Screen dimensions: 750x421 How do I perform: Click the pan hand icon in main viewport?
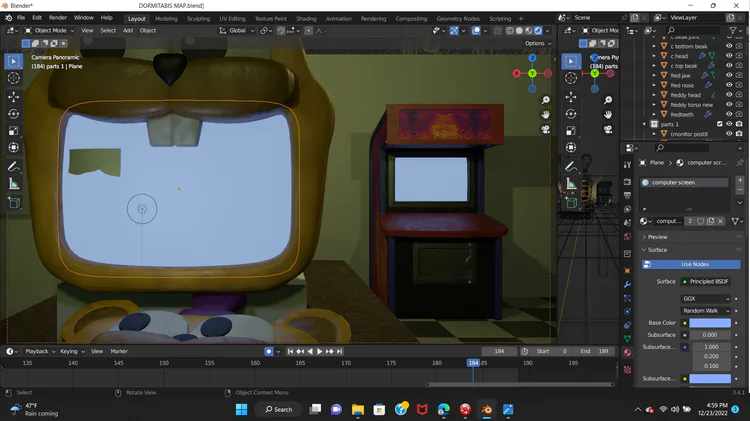545,115
